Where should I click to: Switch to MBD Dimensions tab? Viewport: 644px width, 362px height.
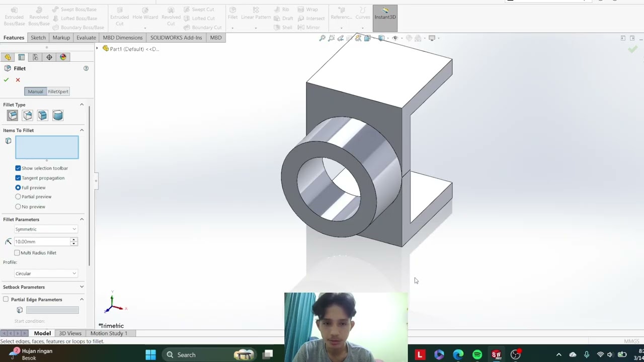coord(123,38)
